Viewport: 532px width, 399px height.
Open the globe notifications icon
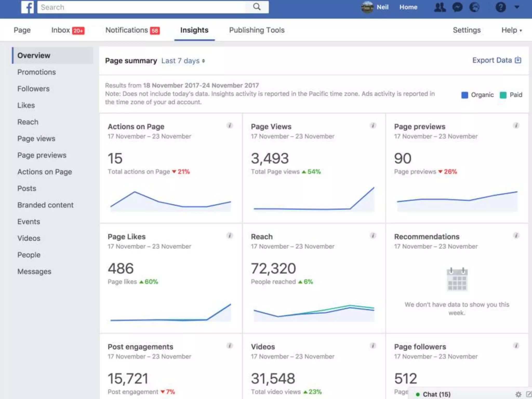coord(474,7)
